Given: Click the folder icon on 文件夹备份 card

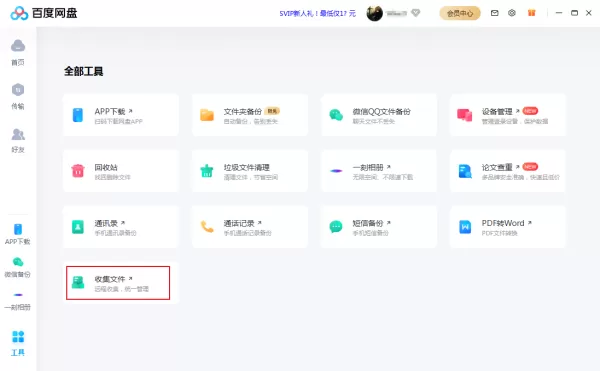Looking at the screenshot, I should 207,115.
